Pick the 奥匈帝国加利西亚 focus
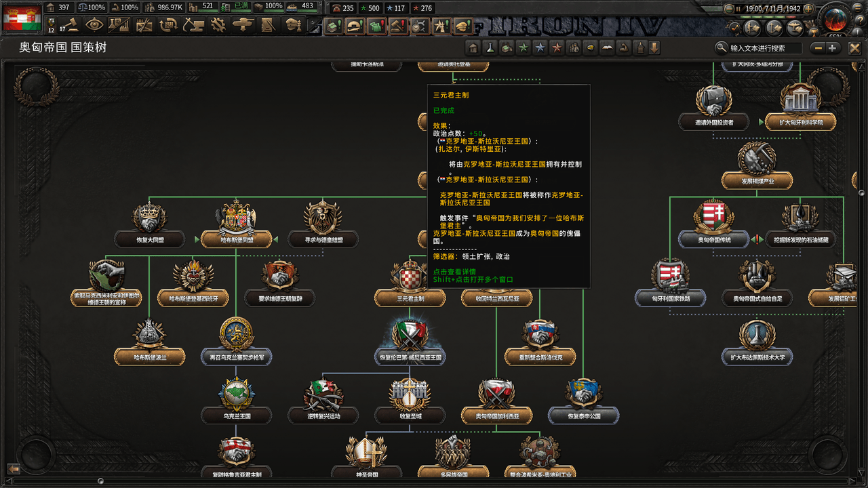The image size is (868, 488). tap(497, 402)
